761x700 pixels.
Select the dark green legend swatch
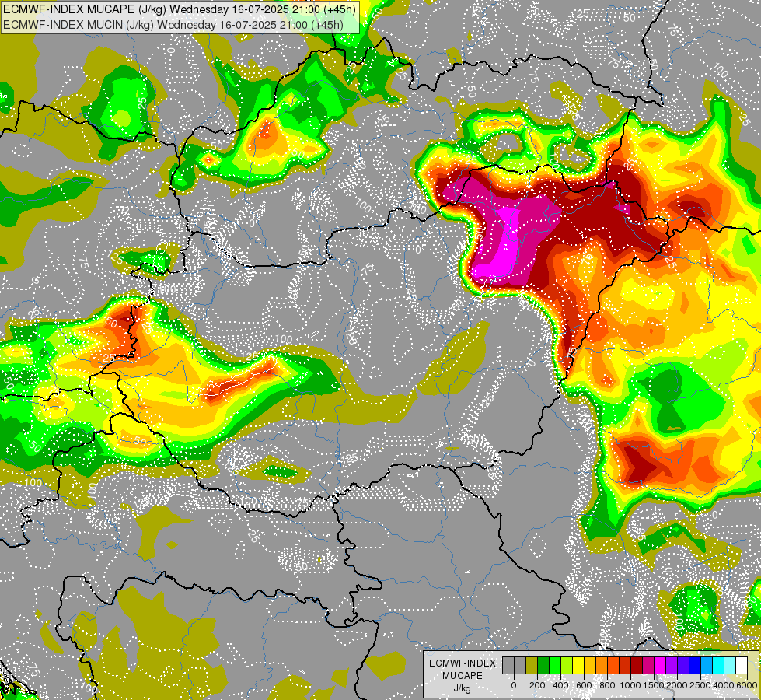click(x=543, y=665)
